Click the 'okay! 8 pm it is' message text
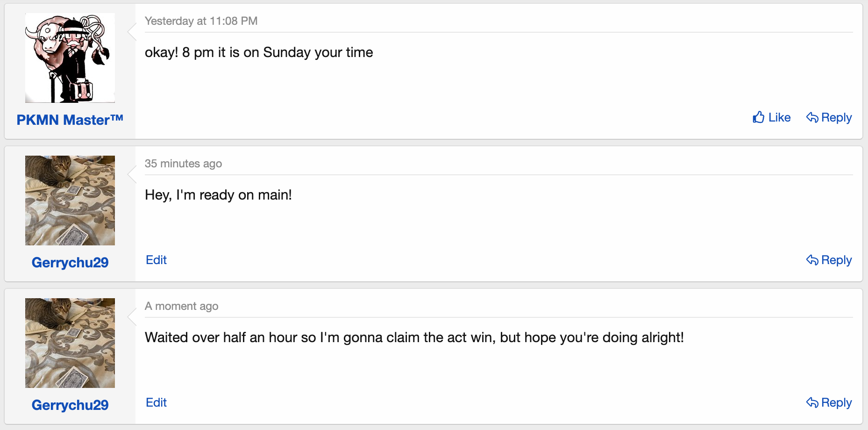The width and height of the screenshot is (868, 430). coord(259,52)
